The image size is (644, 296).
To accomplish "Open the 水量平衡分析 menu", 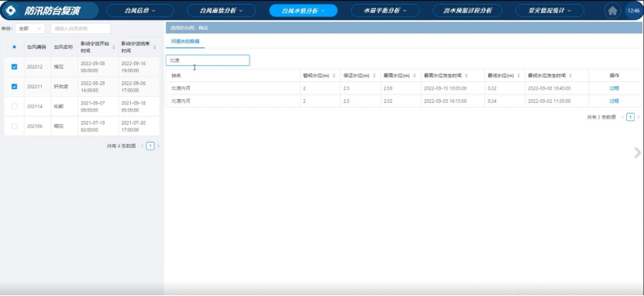I will tap(385, 11).
